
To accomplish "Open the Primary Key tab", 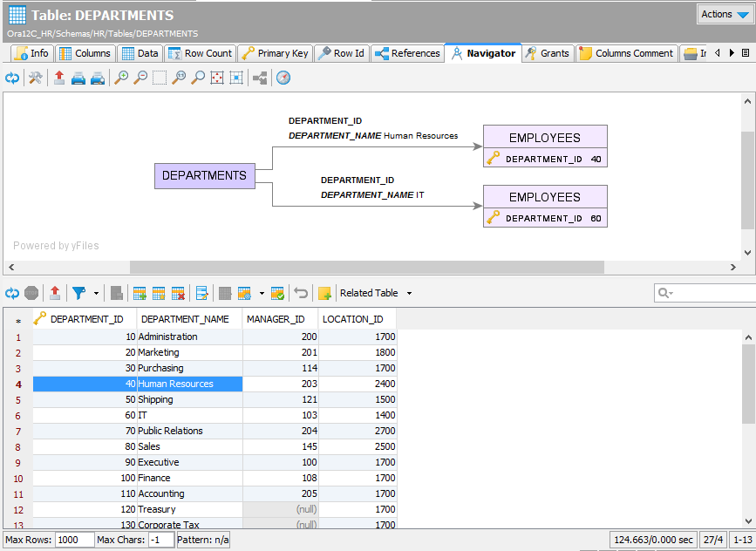I will tap(275, 53).
